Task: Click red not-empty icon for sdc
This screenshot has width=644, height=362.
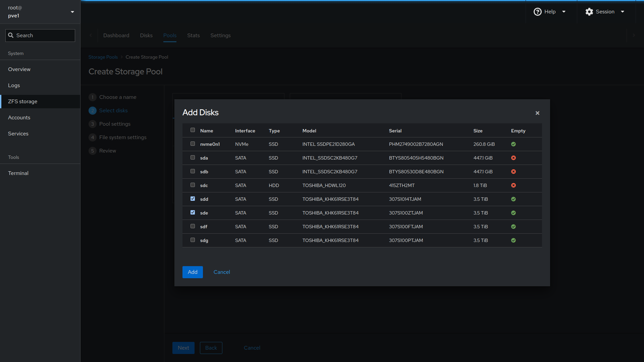Action: coord(513,185)
